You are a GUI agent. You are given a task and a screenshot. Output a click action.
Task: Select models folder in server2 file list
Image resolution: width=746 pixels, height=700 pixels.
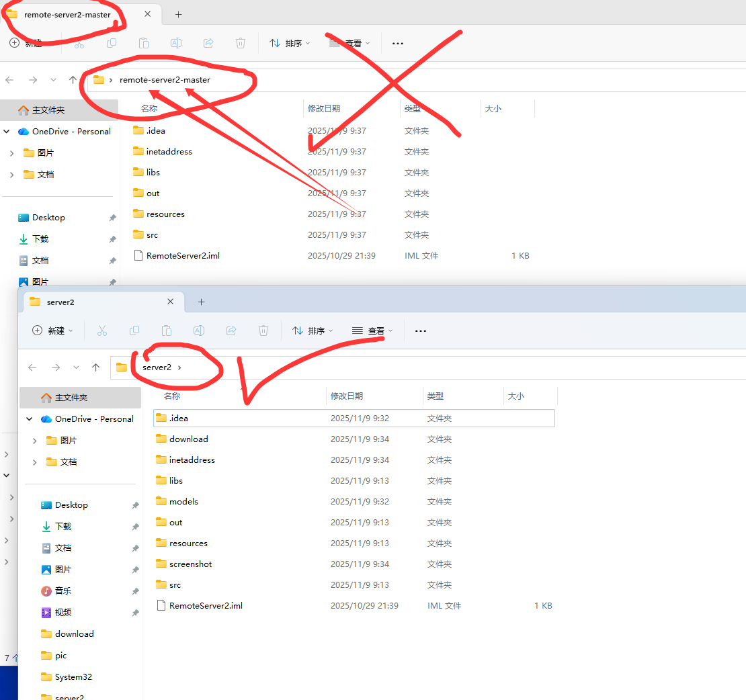pyautogui.click(x=354, y=502)
